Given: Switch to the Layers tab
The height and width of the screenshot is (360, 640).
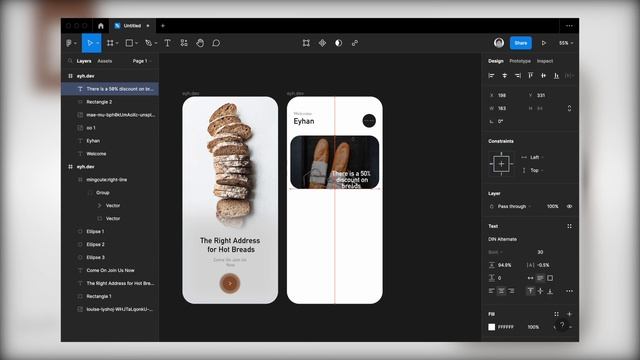Looking at the screenshot, I should point(84,61).
